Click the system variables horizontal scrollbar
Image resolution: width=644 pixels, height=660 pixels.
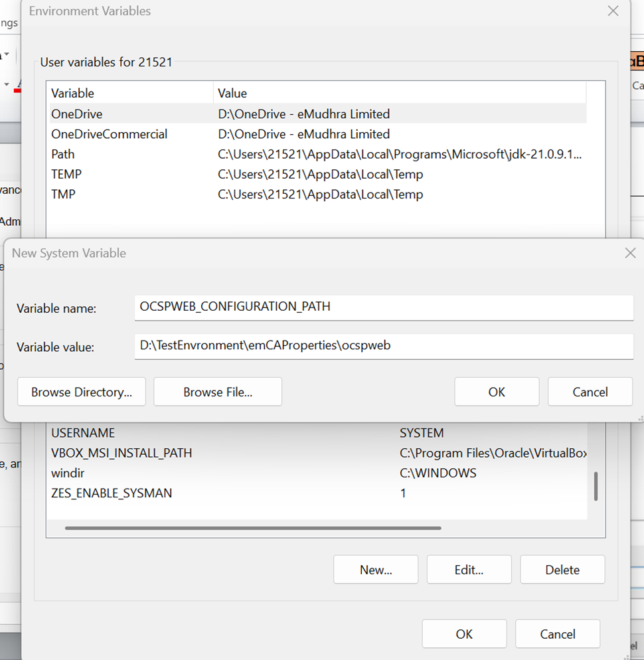[253, 529]
